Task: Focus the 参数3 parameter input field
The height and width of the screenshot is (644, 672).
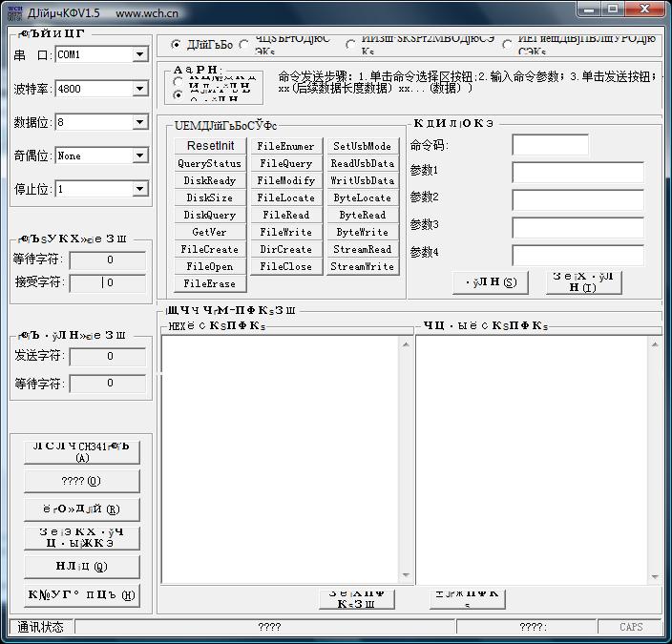Action: (x=577, y=227)
